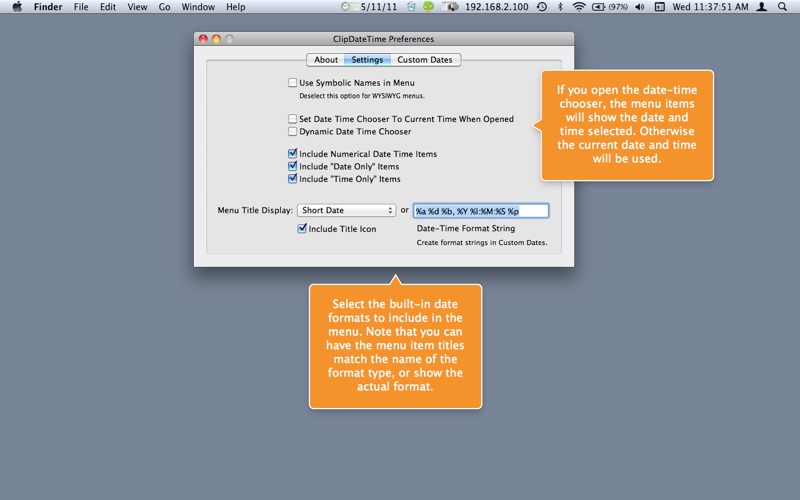Image resolution: width=800 pixels, height=500 pixels.
Task: Click the calendar icon beside the clock
Action: (x=659, y=7)
